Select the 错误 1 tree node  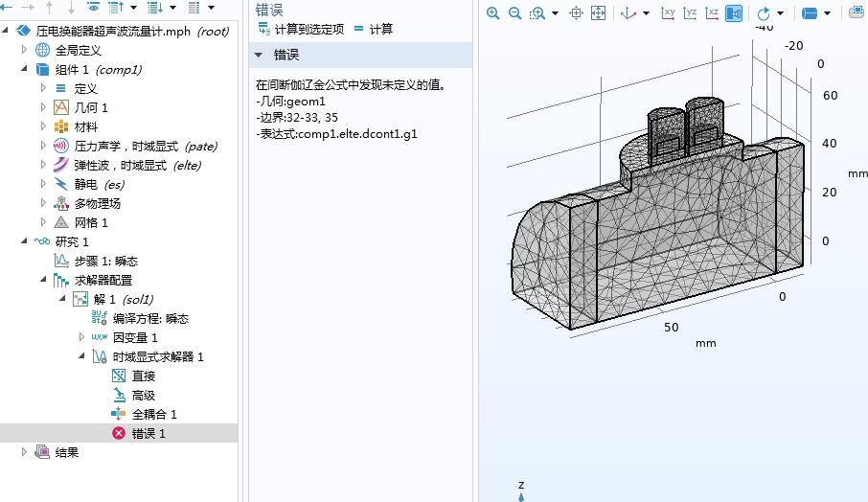(148, 433)
